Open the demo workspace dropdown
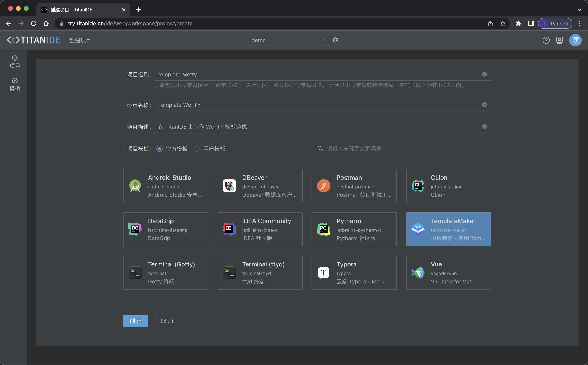 click(287, 40)
